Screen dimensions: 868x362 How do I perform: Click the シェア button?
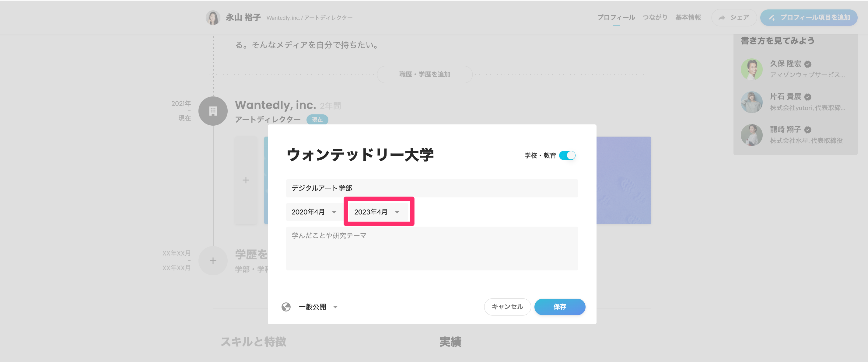point(733,18)
